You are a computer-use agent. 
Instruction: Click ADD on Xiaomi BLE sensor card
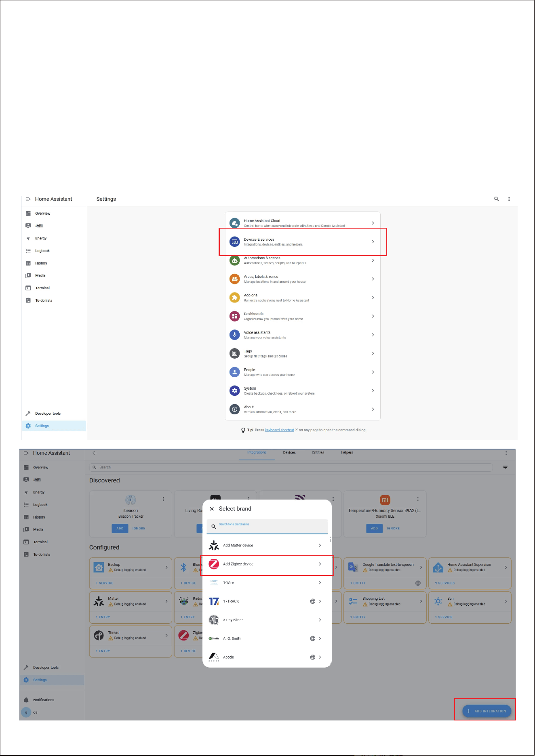point(375,528)
